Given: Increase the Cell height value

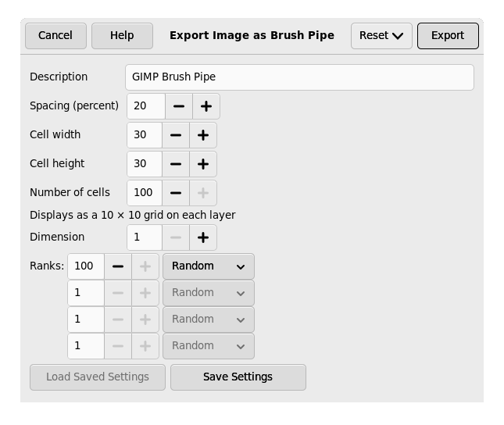Looking at the screenshot, I should pyautogui.click(x=203, y=164).
